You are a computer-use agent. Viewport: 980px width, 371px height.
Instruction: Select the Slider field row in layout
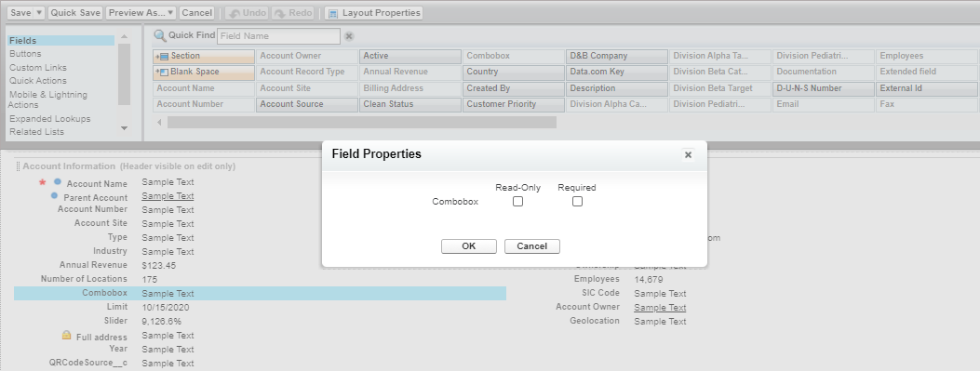[260, 321]
